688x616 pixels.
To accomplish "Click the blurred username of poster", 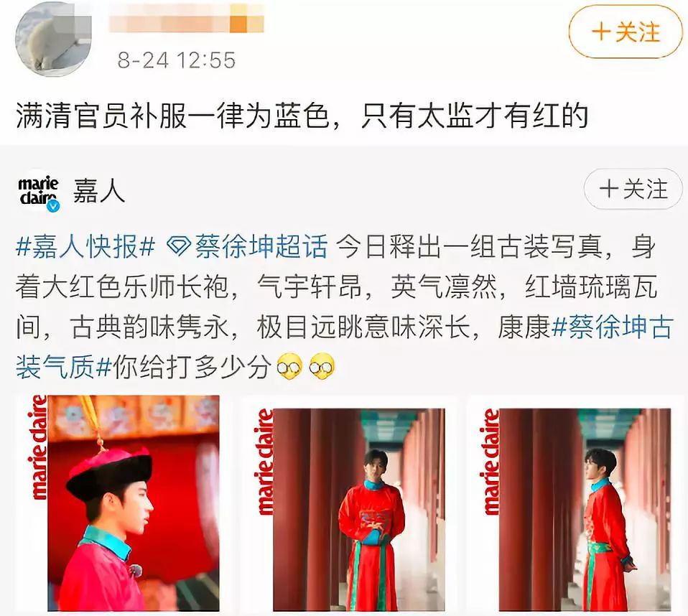I will (186, 19).
